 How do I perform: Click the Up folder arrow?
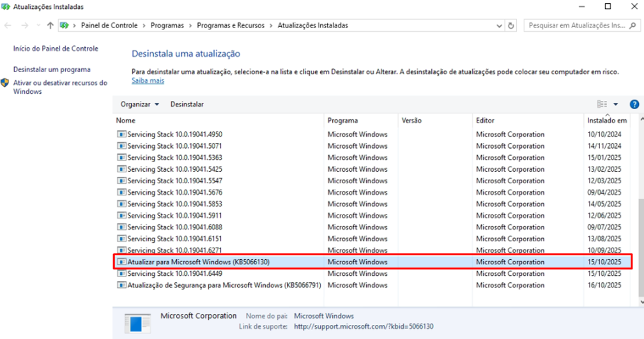[x=50, y=26]
